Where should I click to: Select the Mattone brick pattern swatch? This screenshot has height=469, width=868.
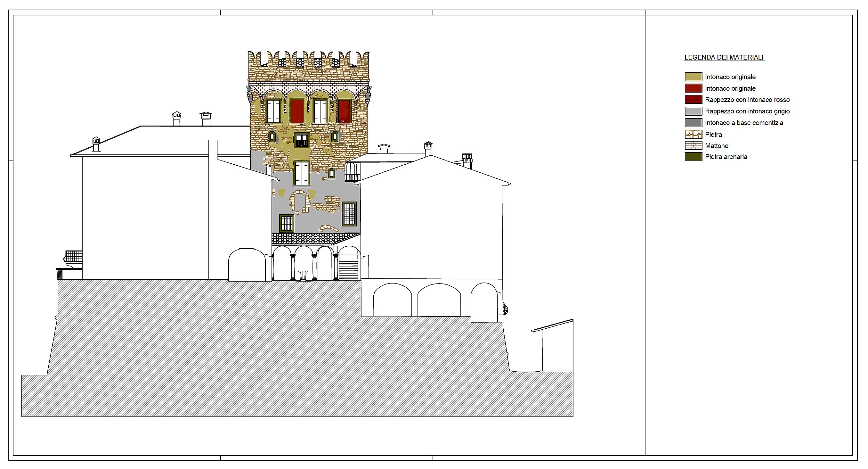click(x=694, y=146)
